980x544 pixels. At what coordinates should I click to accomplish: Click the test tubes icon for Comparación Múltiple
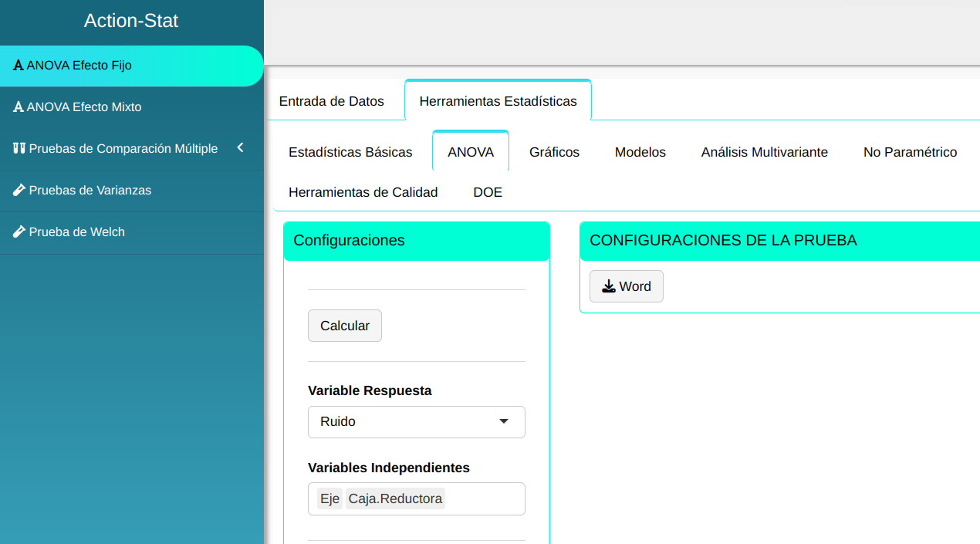[19, 149]
